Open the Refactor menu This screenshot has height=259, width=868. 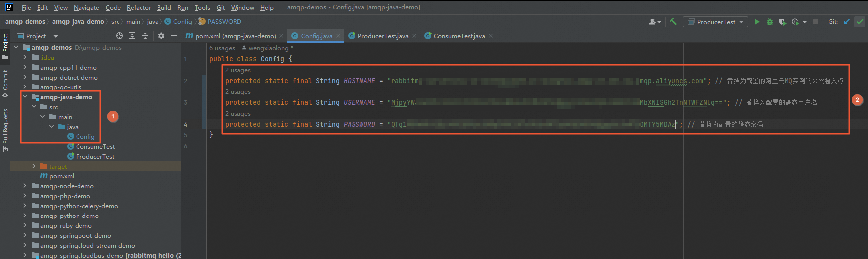139,7
